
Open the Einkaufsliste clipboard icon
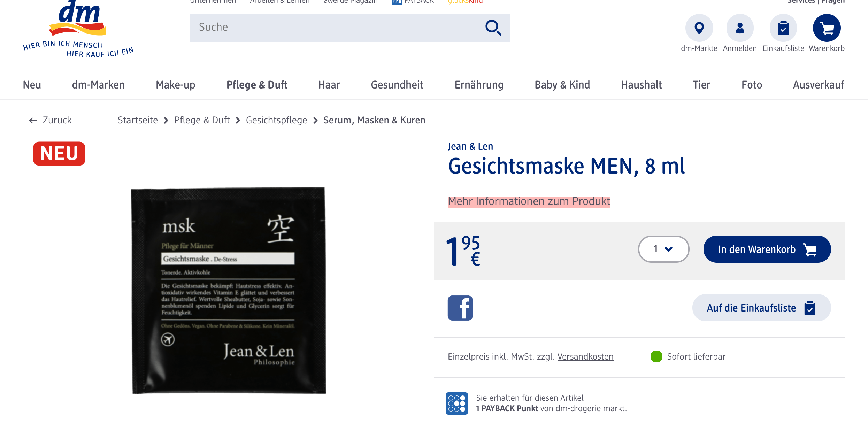[783, 28]
